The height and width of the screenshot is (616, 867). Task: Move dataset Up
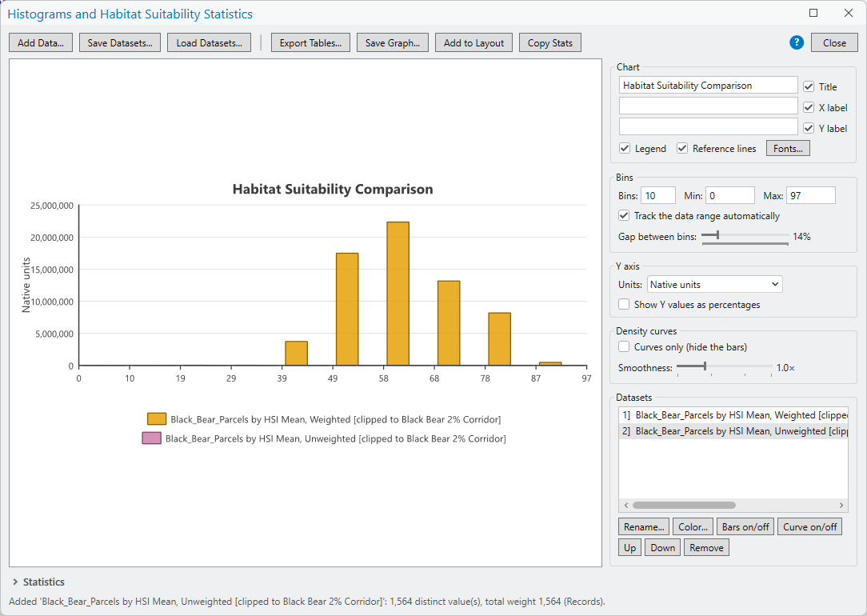point(629,547)
